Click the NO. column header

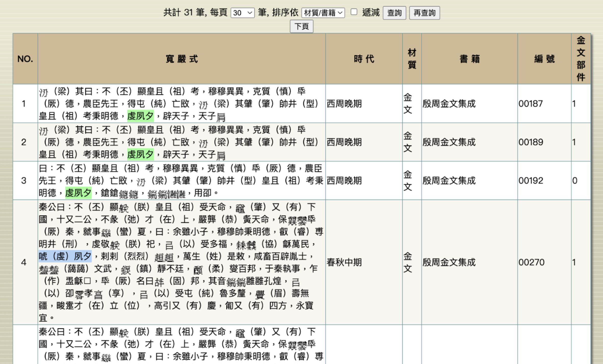(25, 59)
